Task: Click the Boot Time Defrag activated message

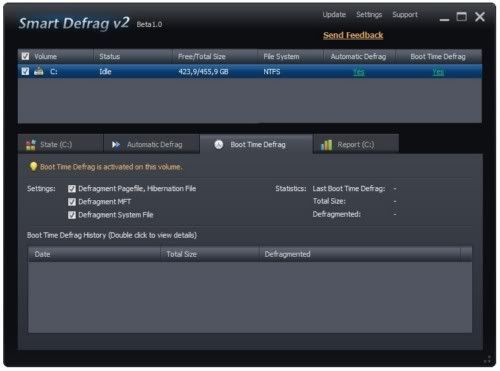Action: pos(111,167)
